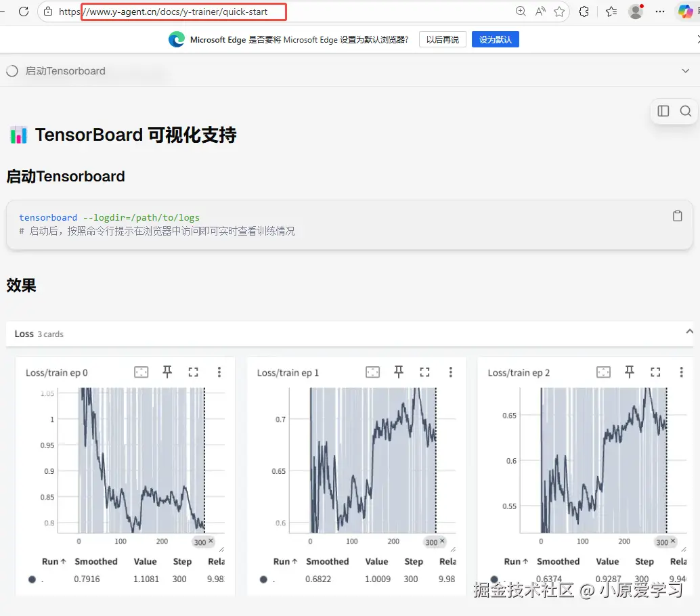Add page to favorites star icon
The image size is (700, 616).
(x=559, y=12)
